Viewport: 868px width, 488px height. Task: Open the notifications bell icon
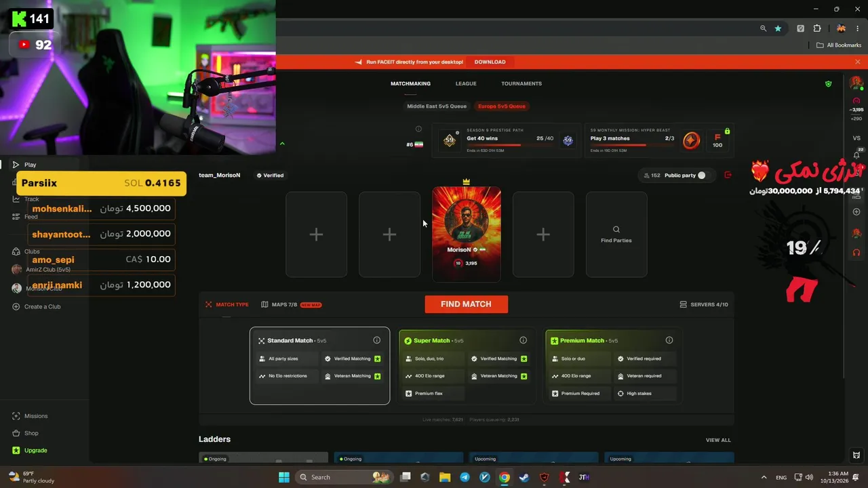(856, 155)
